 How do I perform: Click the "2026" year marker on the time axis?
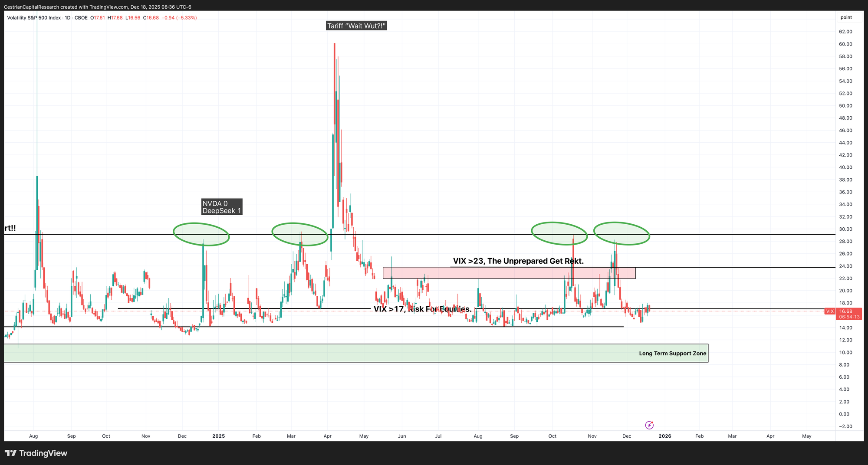[664, 436]
